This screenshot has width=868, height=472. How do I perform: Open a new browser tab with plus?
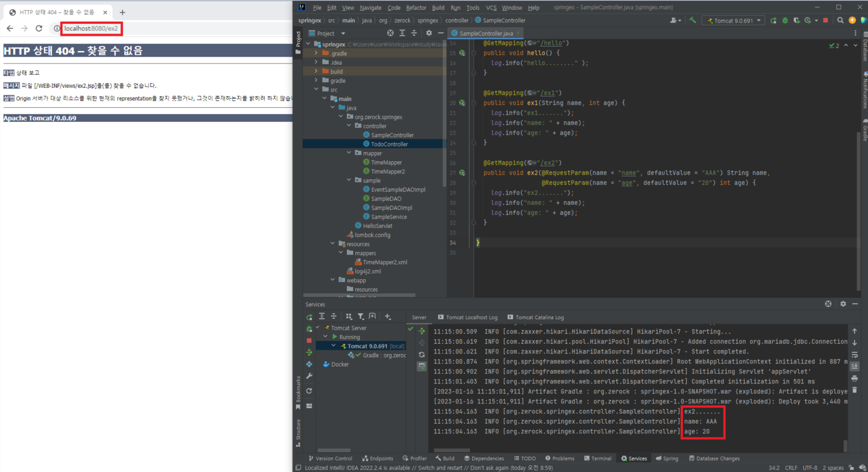point(122,12)
